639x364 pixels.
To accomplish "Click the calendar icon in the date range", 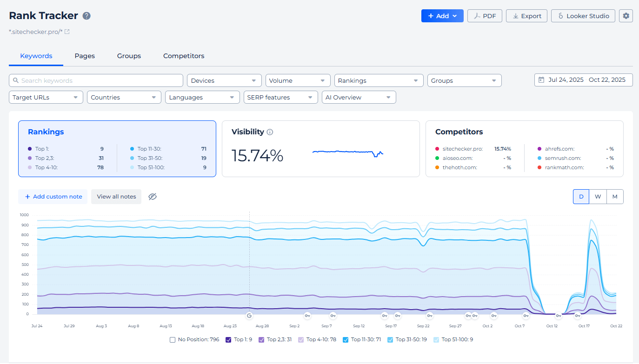I will [541, 80].
